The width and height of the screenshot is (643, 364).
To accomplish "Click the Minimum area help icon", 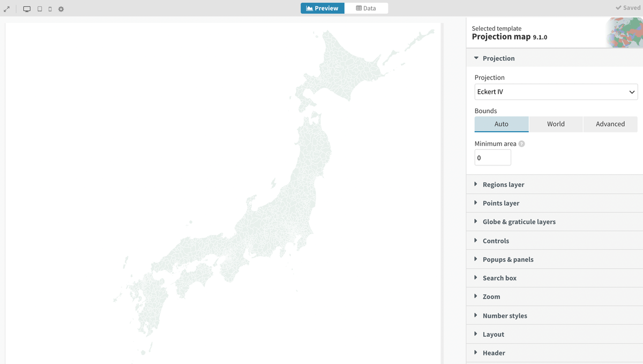I will pos(522,144).
